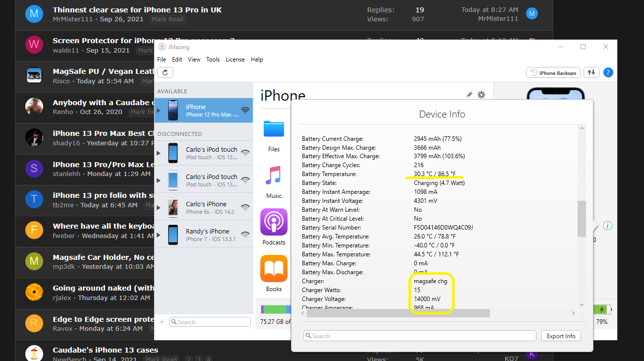This screenshot has height=361, width=644.
Task: Click the blue info circle icon
Action: coord(608,226)
